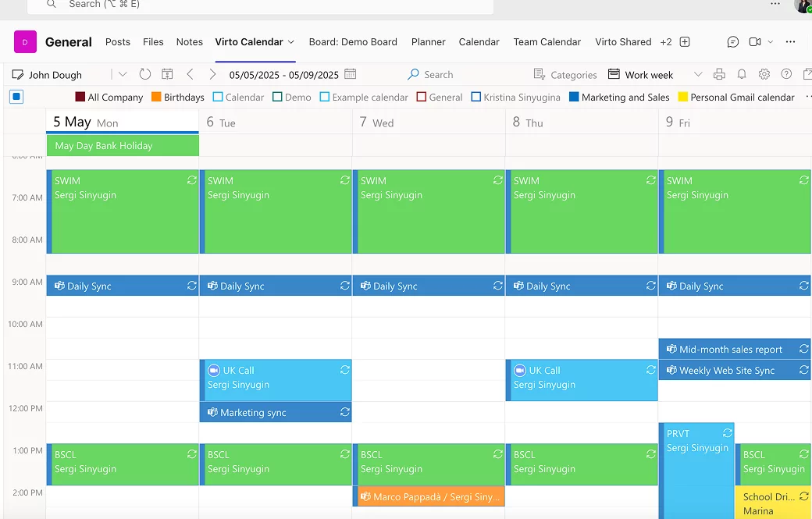
Task: Open the date picker calendar icon
Action: click(350, 74)
